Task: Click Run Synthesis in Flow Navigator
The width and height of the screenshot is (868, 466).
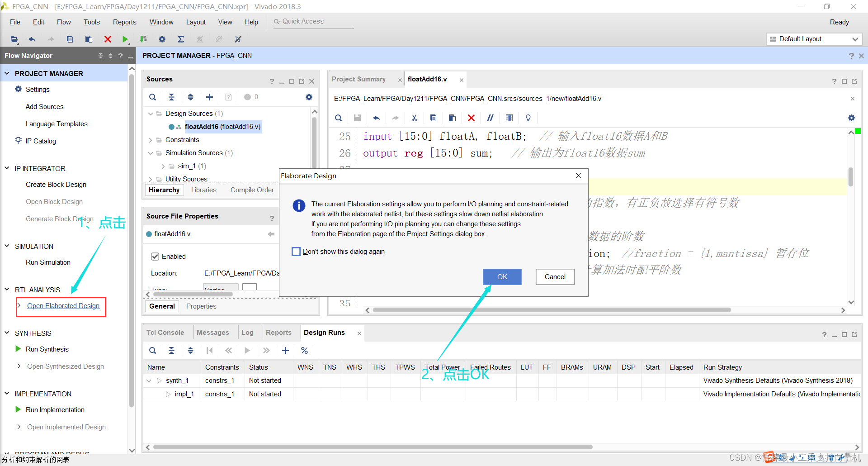Action: pos(47,349)
